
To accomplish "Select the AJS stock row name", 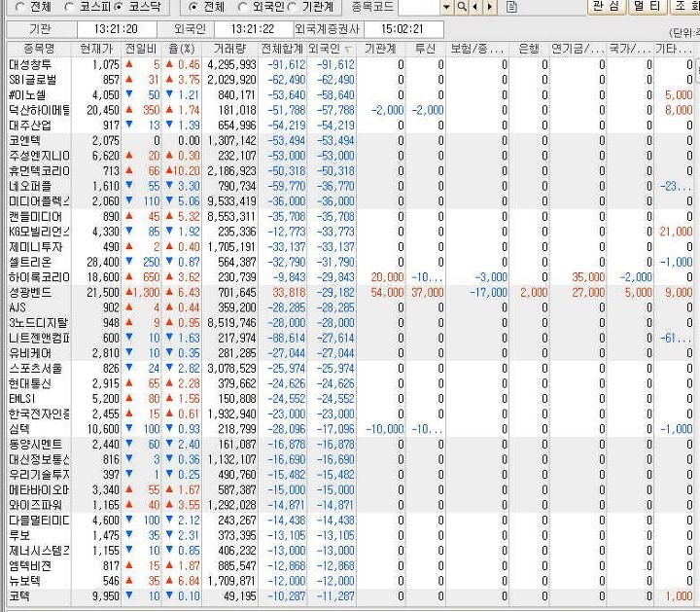I will coord(17,307).
